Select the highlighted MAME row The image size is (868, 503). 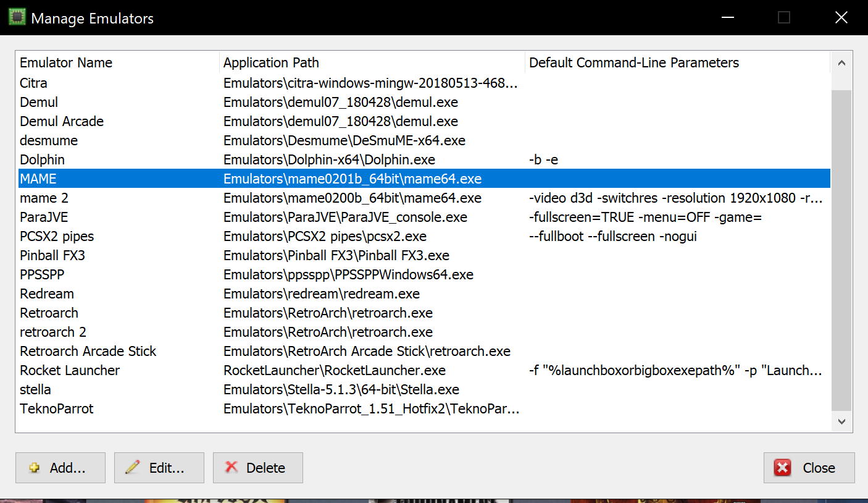point(424,179)
